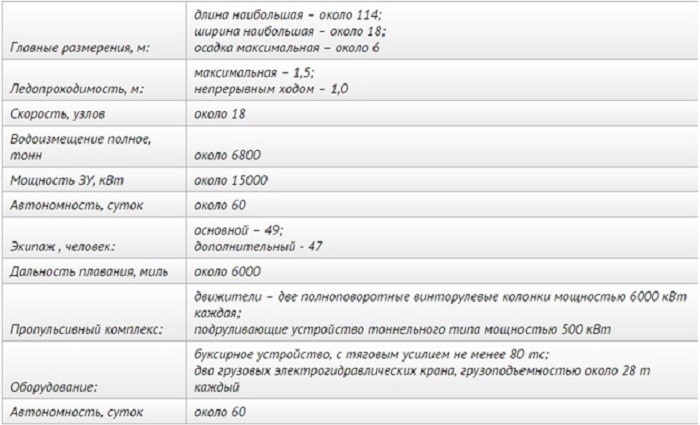Click the 'Ледопроходимость, м:' row label
The width and height of the screenshot is (700, 425).
click(x=75, y=89)
